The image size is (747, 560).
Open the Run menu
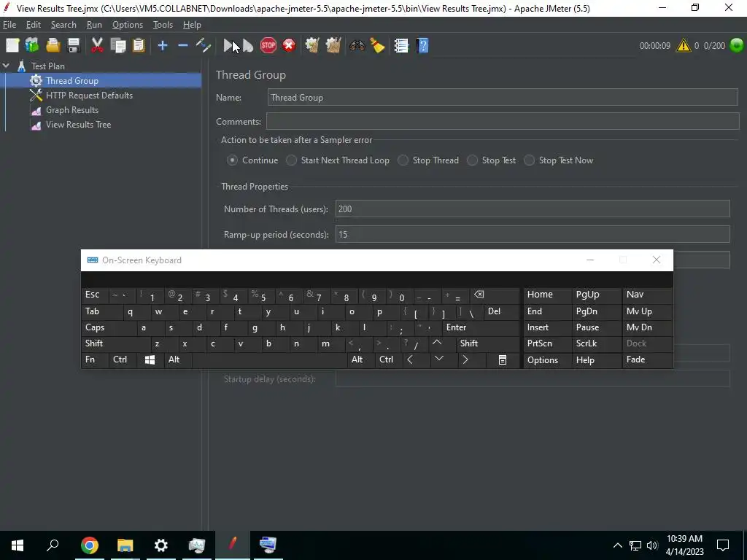click(94, 25)
